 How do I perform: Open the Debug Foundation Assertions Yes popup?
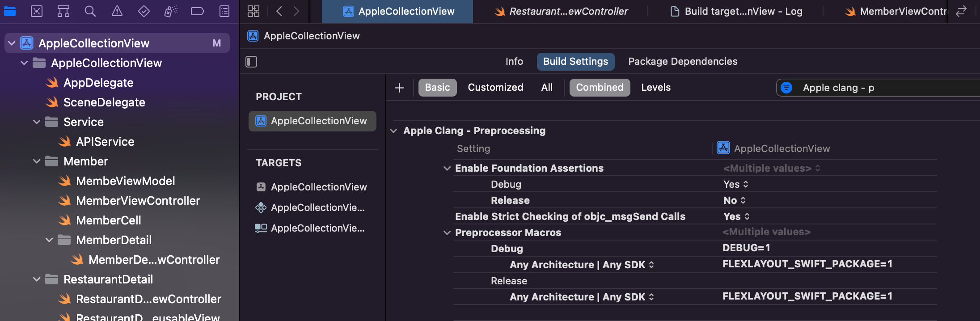(x=736, y=185)
